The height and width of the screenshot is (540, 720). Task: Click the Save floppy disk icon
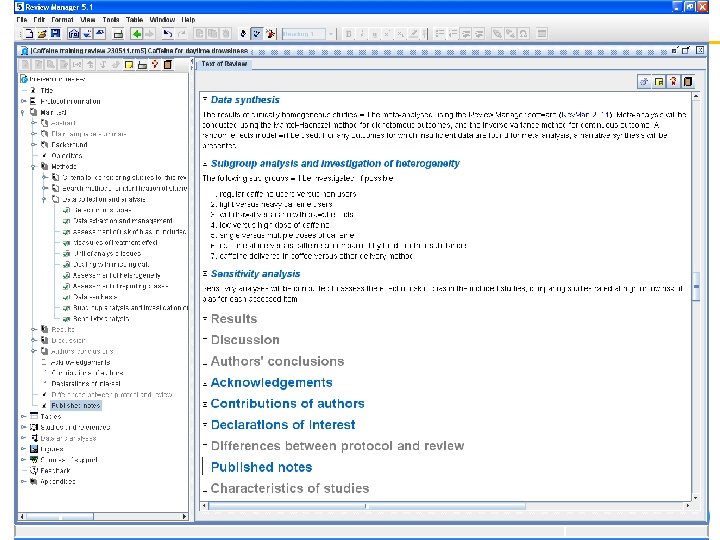[x=55, y=34]
